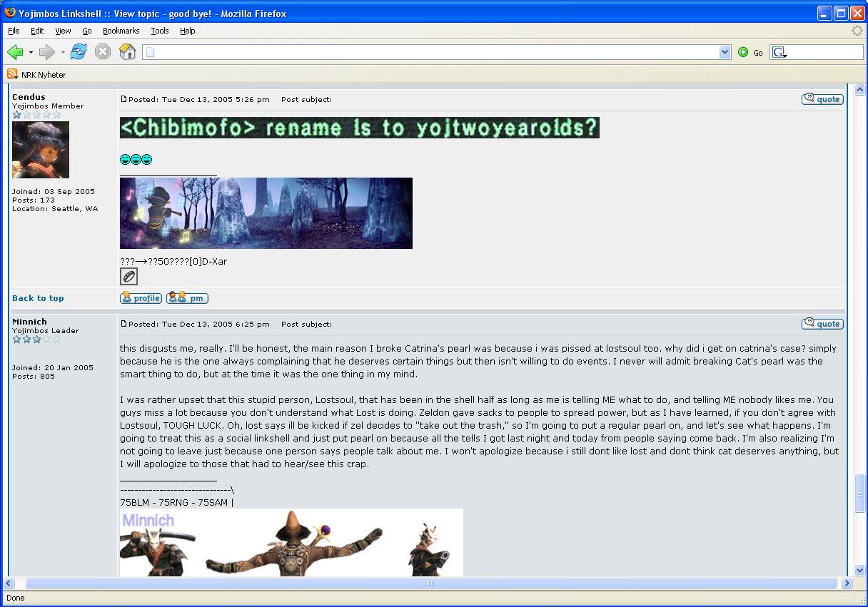Quote the post by Minnich
Viewport: 868px width, 607px height.
click(x=822, y=324)
